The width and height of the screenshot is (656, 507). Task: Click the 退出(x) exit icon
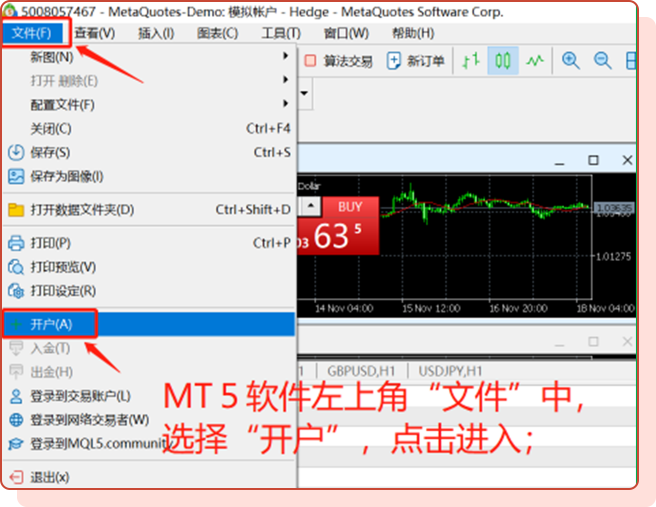tap(16, 477)
